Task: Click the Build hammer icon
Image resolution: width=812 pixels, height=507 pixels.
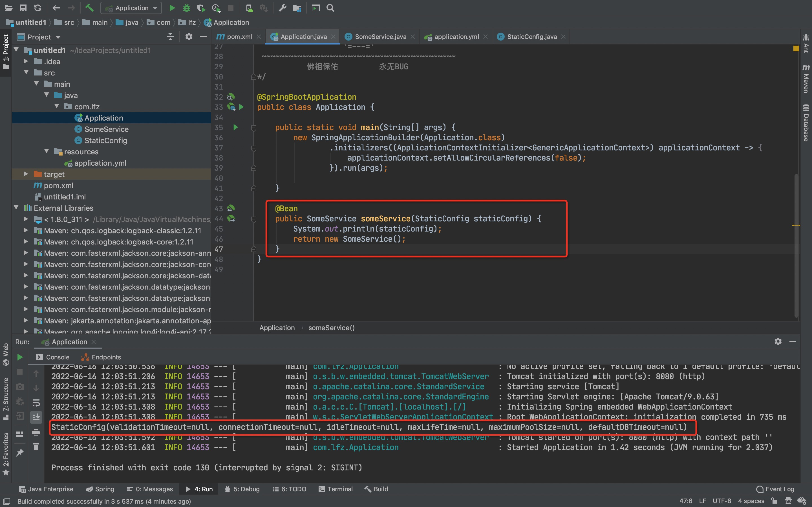Action: [89, 8]
